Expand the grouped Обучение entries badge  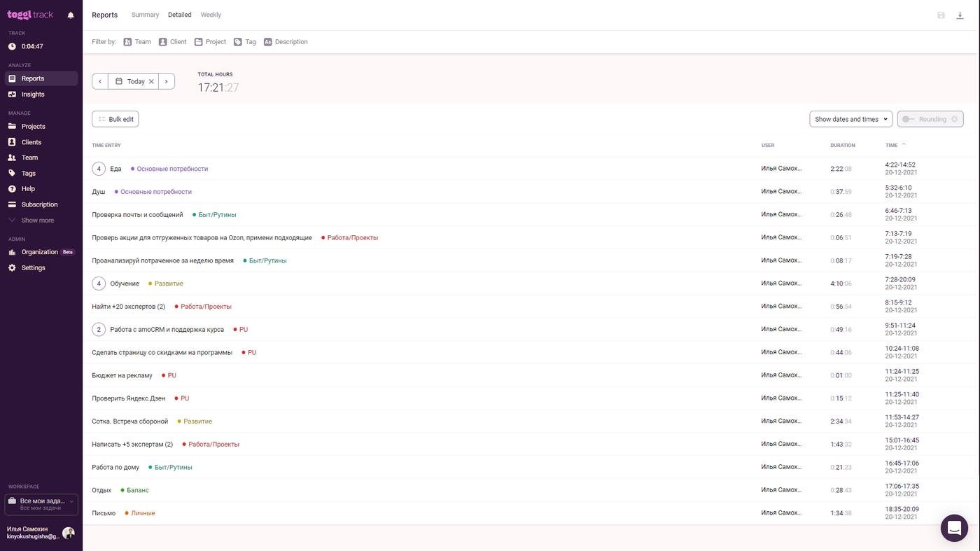click(99, 284)
